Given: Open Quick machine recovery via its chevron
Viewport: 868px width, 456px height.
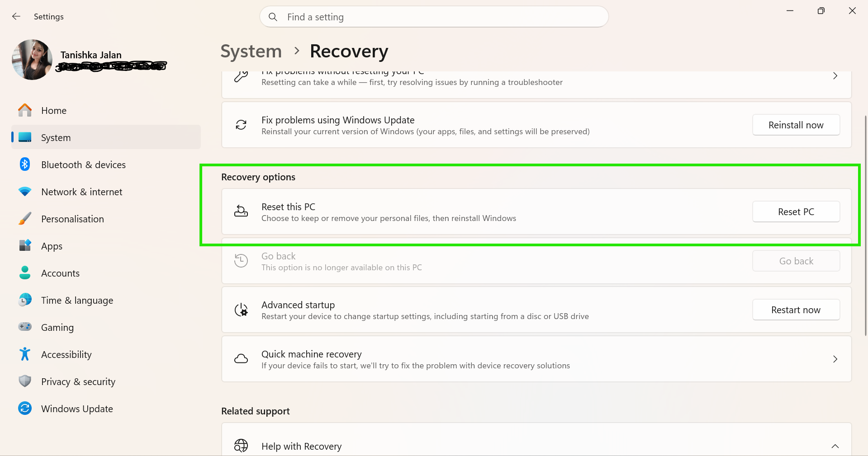Looking at the screenshot, I should pyautogui.click(x=835, y=359).
